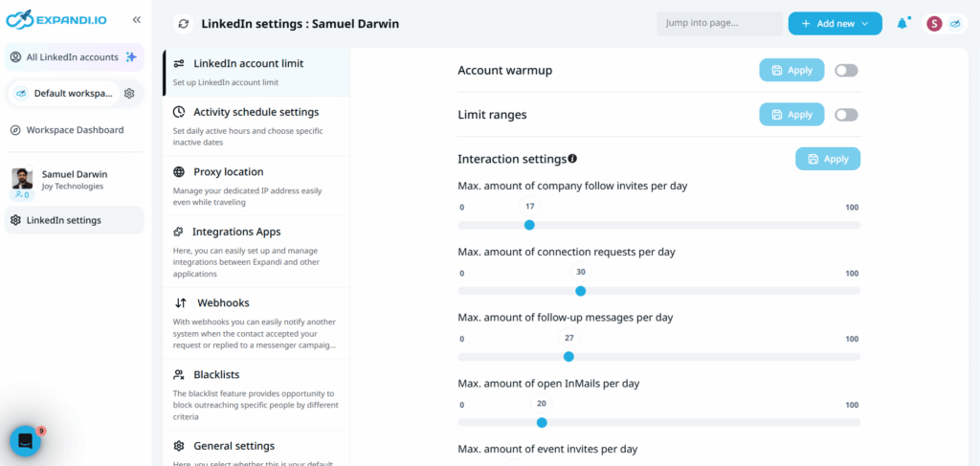Click the Default workspace gear icon
Viewport: 980px width, 466px height.
pos(129,93)
